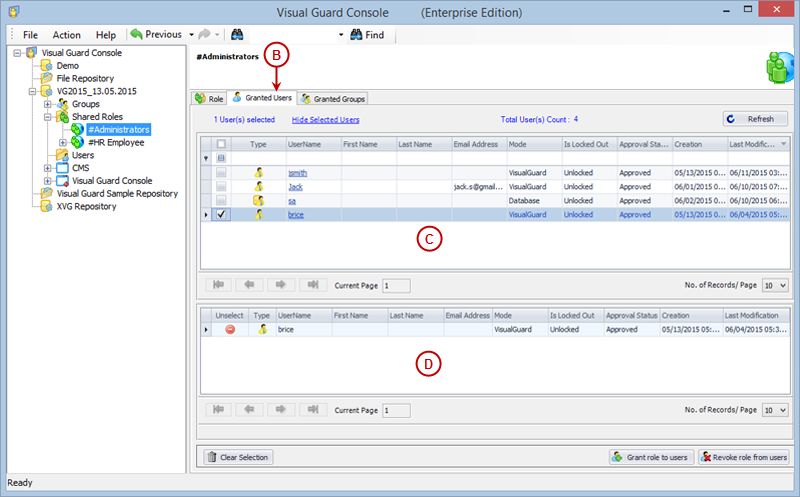
Task: Open the jsmith username link
Action: (x=297, y=173)
